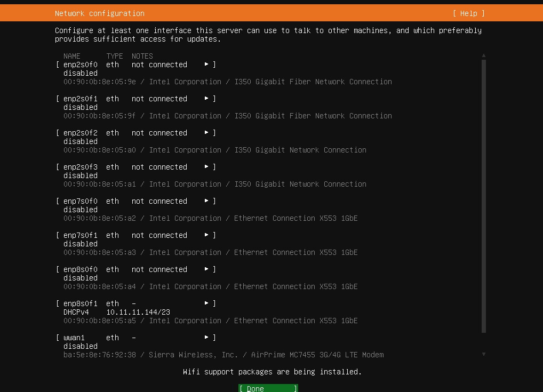Click the Network configuration title

pyautogui.click(x=100, y=13)
